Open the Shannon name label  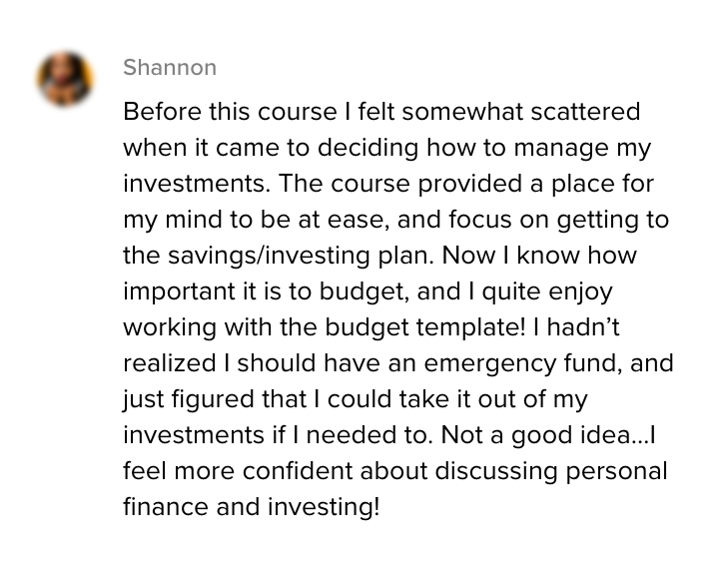[x=170, y=68]
